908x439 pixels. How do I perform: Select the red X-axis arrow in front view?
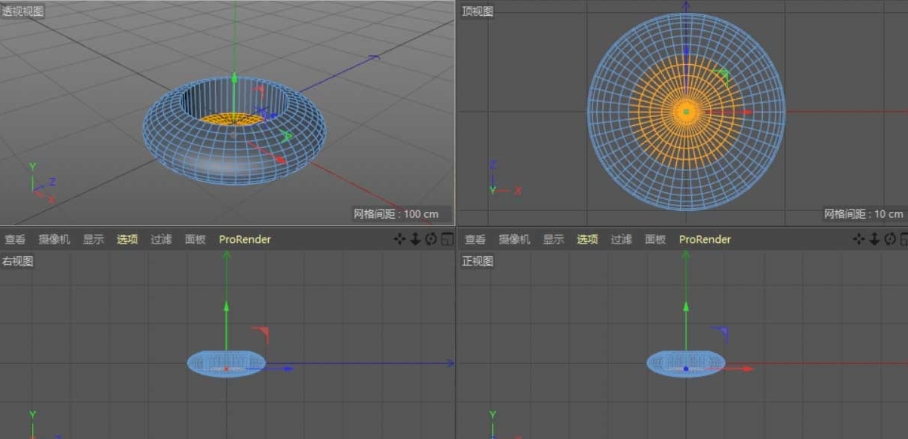pos(747,368)
